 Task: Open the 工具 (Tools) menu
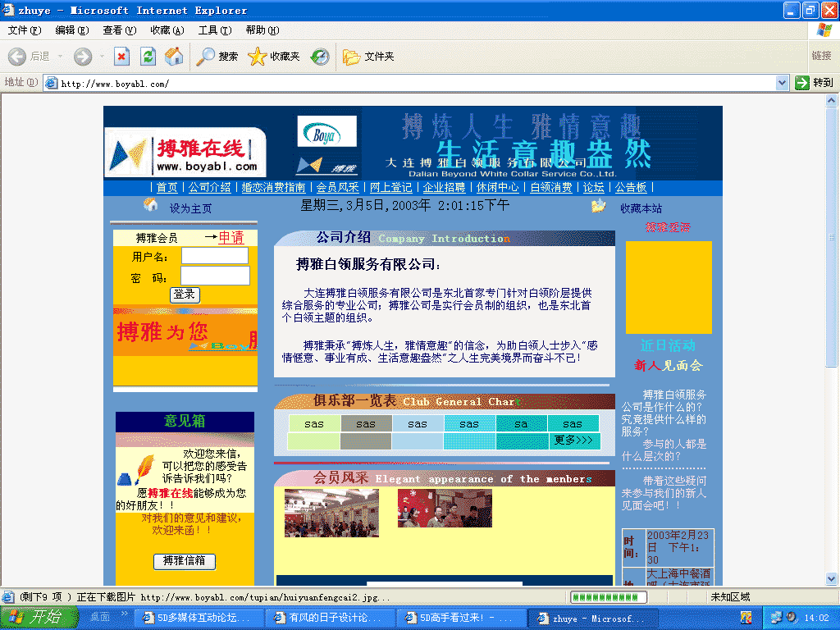(x=213, y=30)
